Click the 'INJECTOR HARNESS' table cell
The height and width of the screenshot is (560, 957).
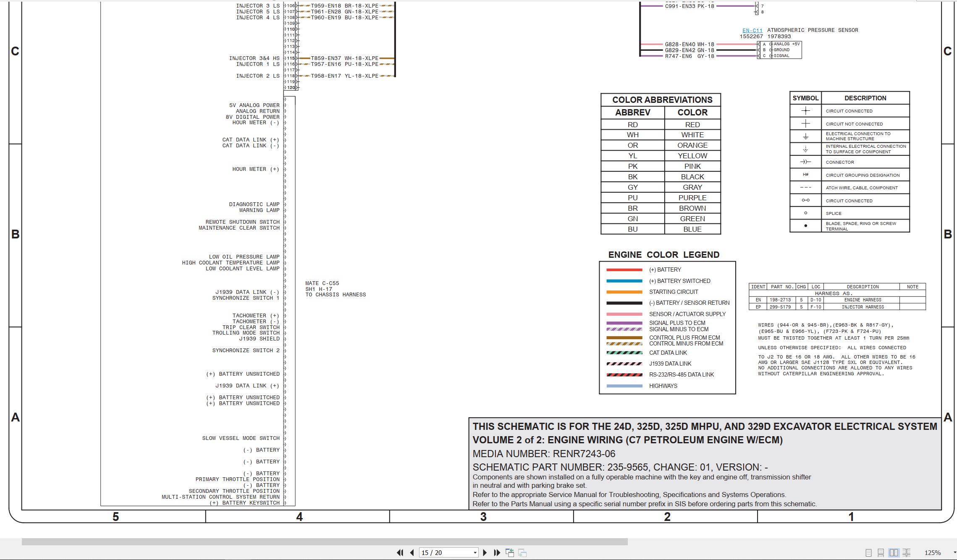[863, 307]
